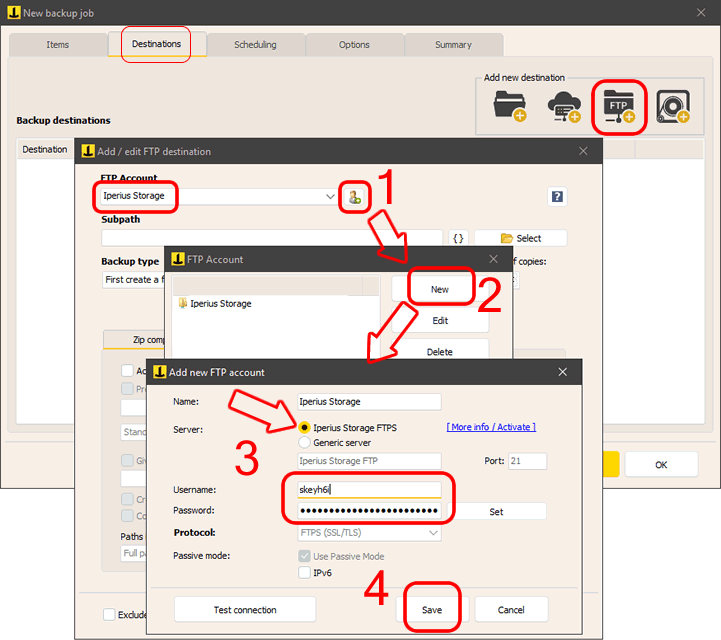This screenshot has height=640, width=721.
Task: Select Iperius Storage in the account list
Action: tap(221, 303)
